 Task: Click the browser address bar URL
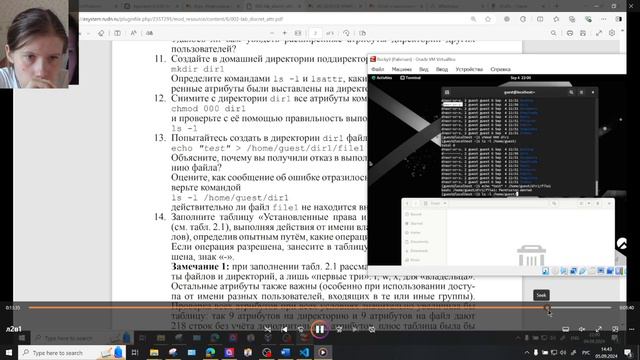183,19
